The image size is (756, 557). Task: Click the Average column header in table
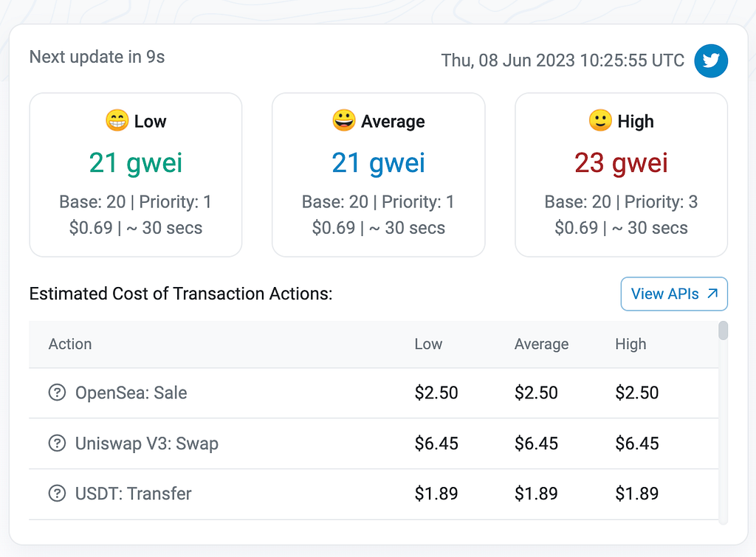(541, 344)
